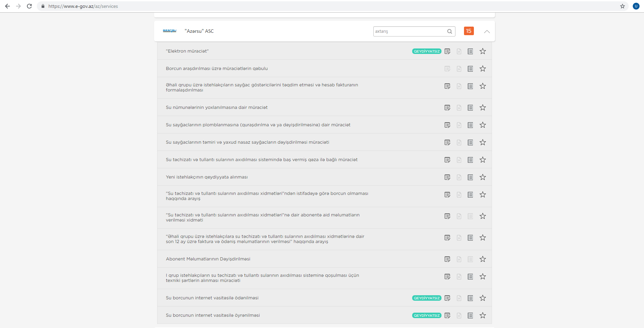Image resolution: width=644 pixels, height=328 pixels.
Task: Open form icon for Yeni istehlakçının qeydiyyata alınması
Action: point(447,177)
